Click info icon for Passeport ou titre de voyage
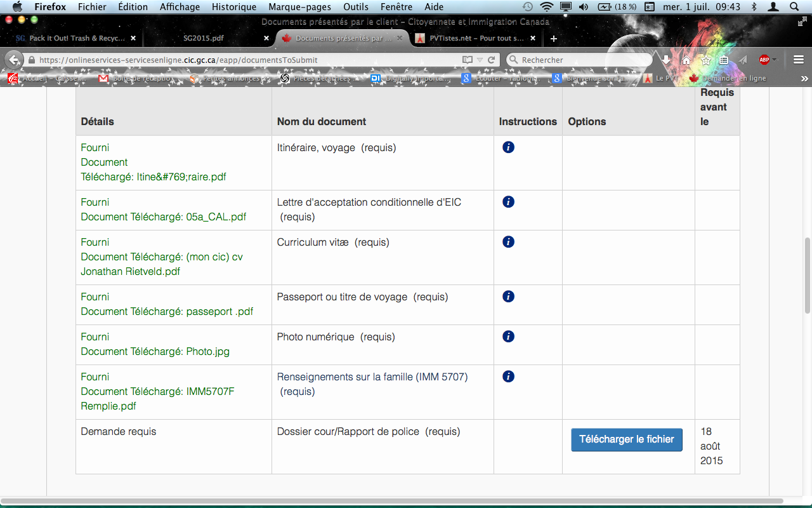Viewport: 812px width, 508px height. coord(508,297)
